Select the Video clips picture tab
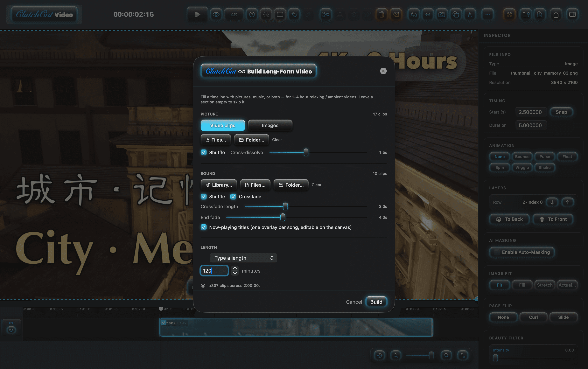The image size is (588, 369). (223, 125)
